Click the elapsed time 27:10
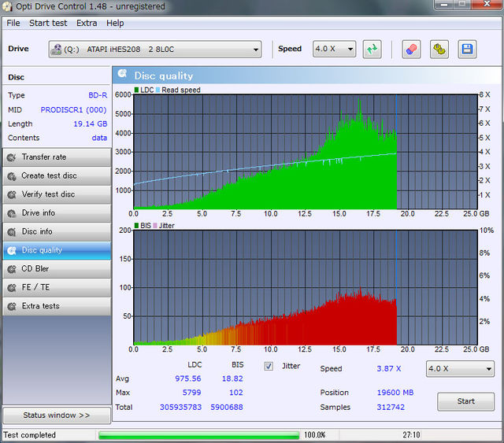 (411, 435)
